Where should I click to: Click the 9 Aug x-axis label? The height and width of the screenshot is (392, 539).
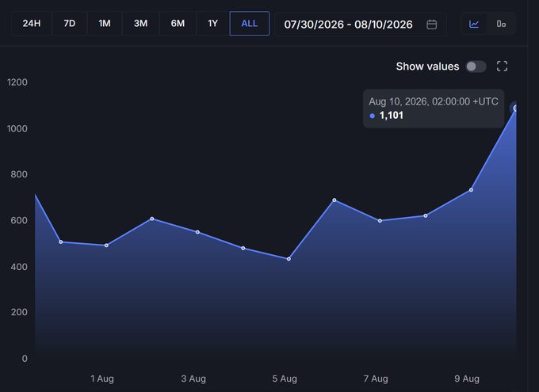[x=467, y=379]
